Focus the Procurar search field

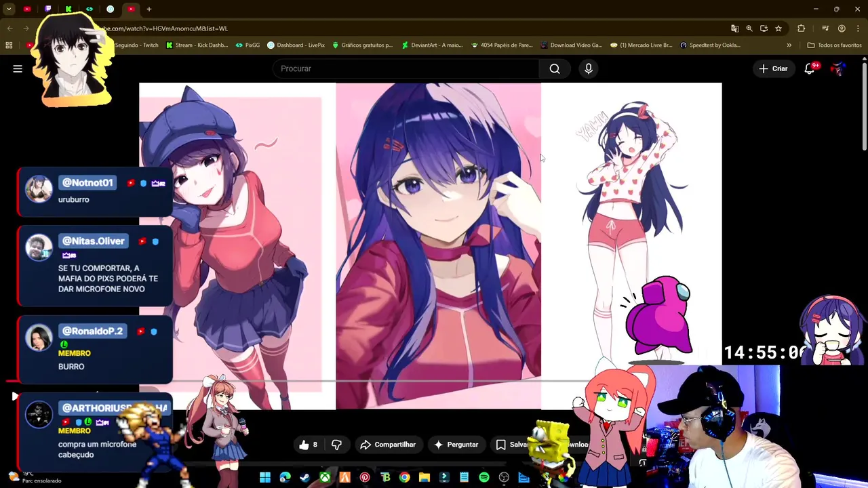(406, 68)
